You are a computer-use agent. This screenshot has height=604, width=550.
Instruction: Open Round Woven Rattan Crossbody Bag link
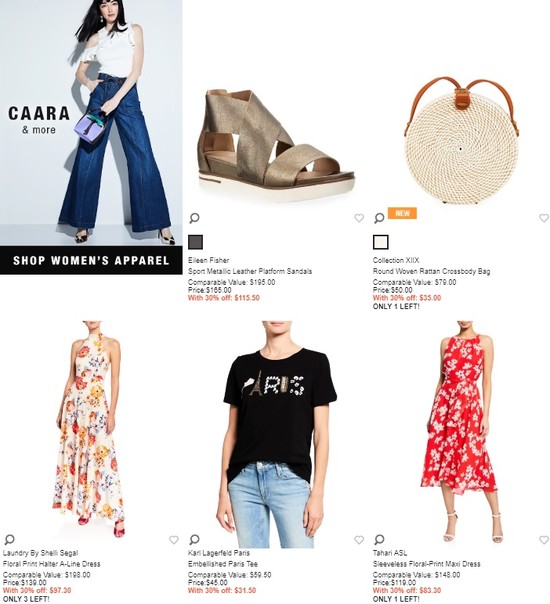click(x=431, y=271)
